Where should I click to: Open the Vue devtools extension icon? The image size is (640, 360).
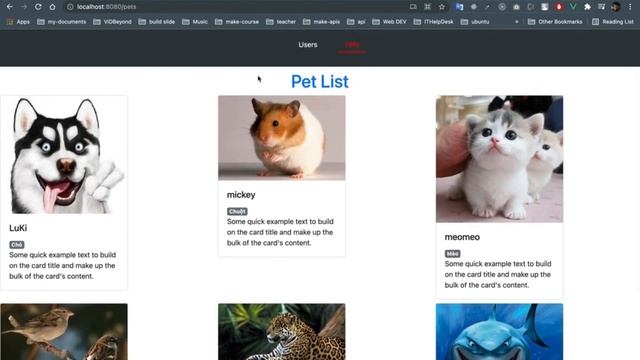[573, 7]
